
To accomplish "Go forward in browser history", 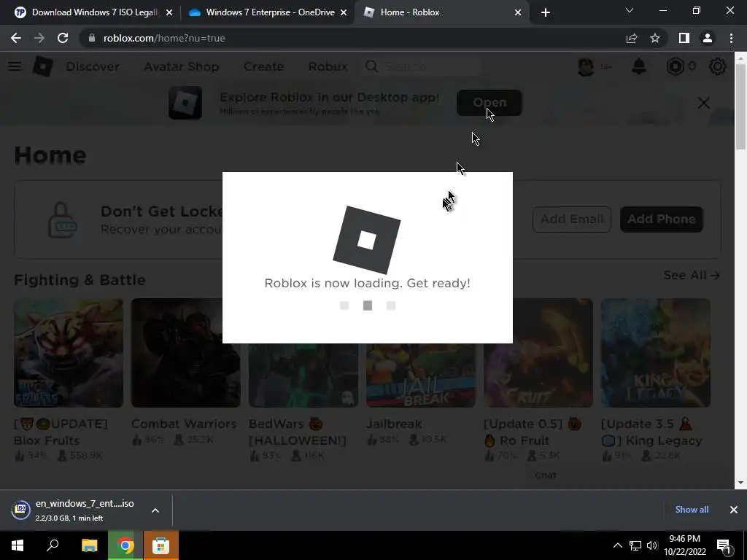I will point(39,38).
